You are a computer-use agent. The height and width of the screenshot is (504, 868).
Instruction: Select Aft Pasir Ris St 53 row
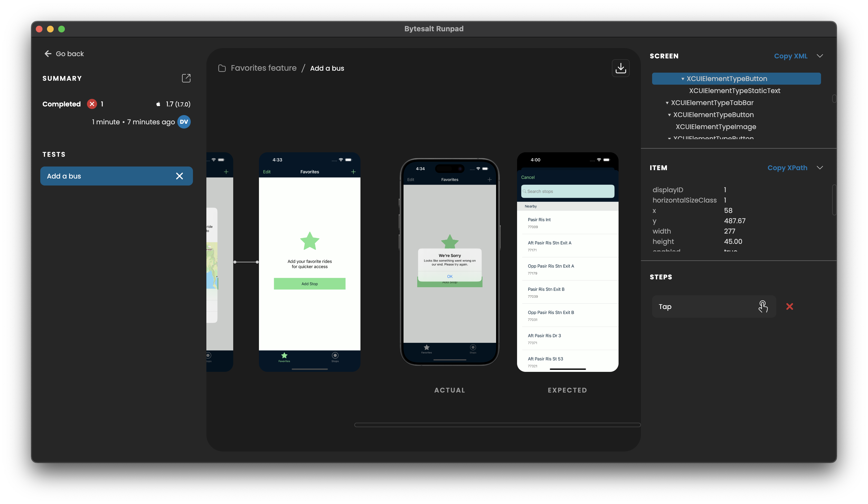pyautogui.click(x=567, y=361)
